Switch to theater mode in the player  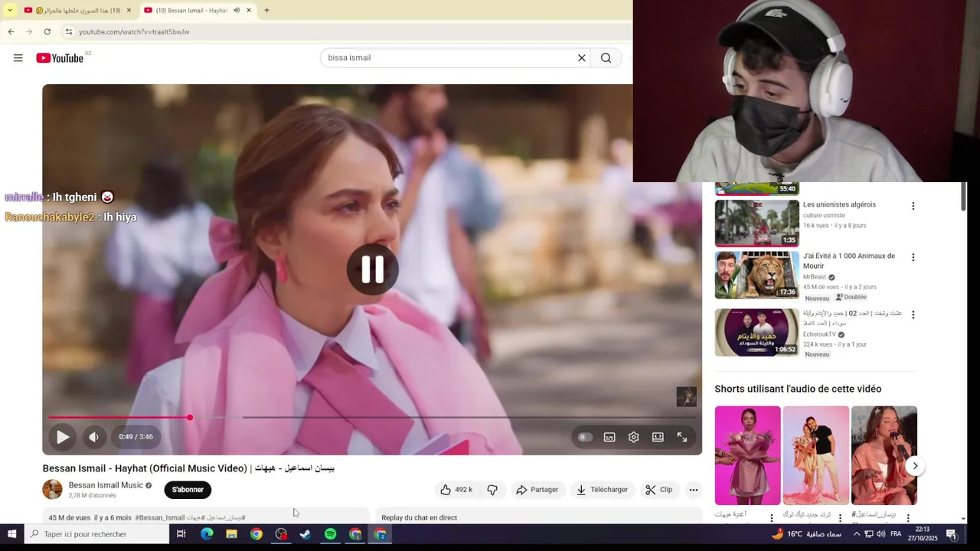point(658,437)
